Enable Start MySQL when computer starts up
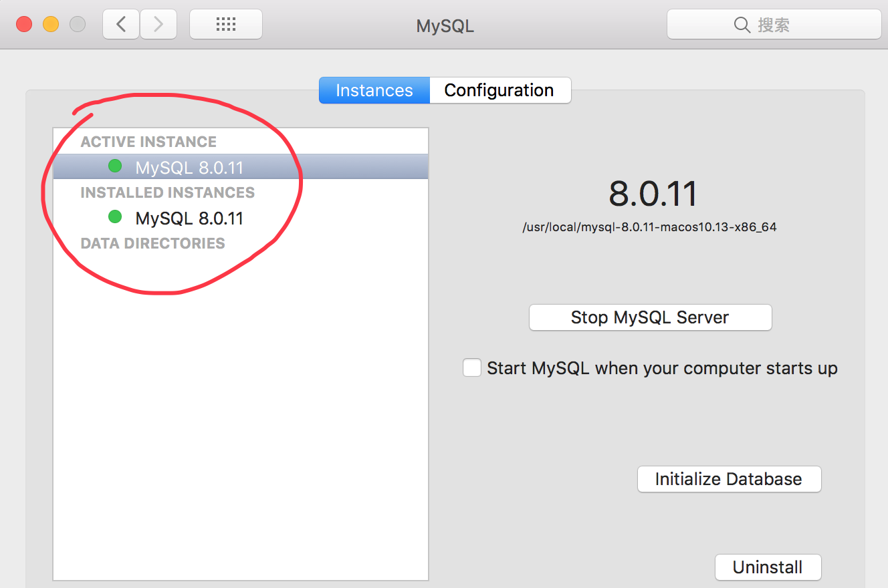This screenshot has width=888, height=588. 472,367
